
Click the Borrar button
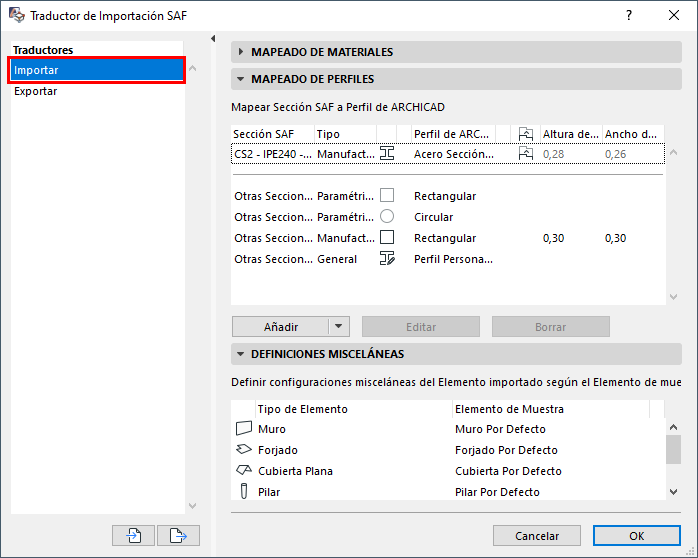coord(551,327)
